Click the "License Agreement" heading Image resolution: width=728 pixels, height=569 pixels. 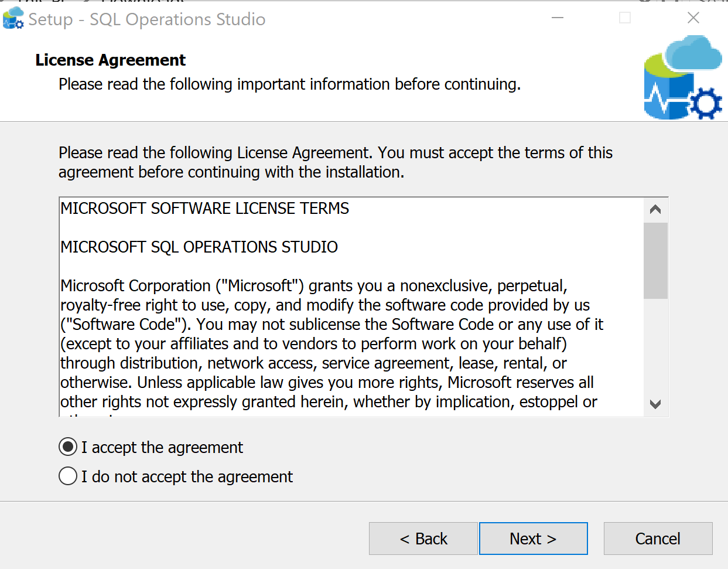point(110,60)
